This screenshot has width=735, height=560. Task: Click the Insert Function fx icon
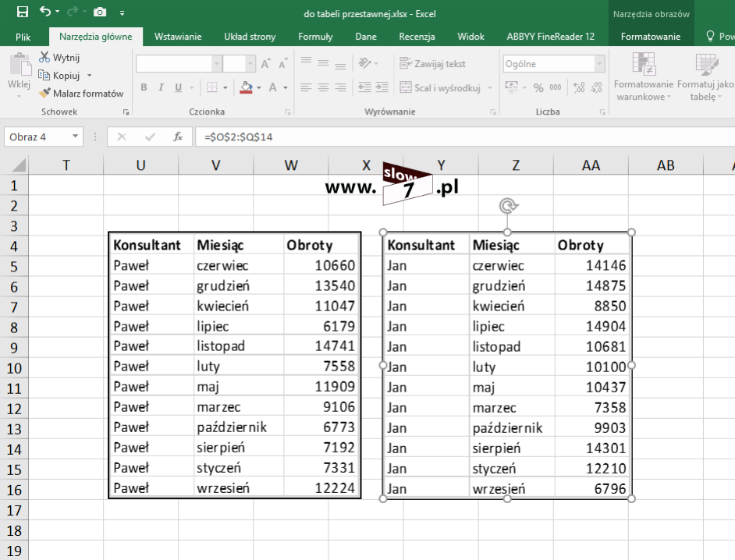click(x=178, y=136)
